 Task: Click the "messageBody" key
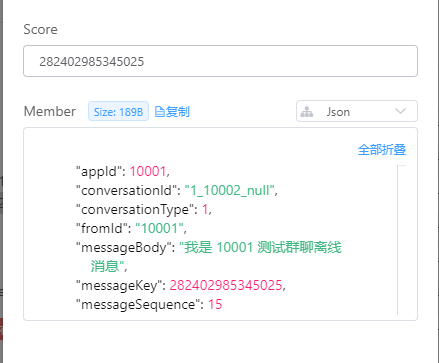(x=123, y=247)
